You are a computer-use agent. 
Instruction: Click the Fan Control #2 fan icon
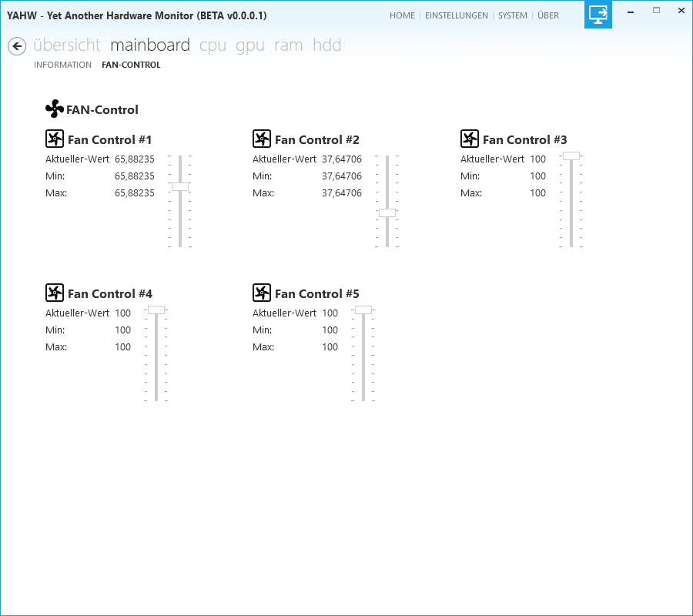(x=262, y=139)
